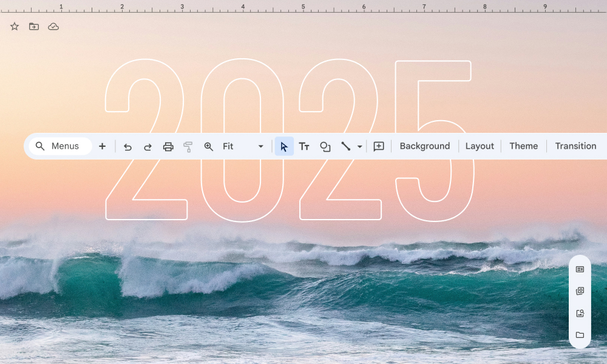This screenshot has height=364, width=607.
Task: Select the Shape tool
Action: click(325, 146)
